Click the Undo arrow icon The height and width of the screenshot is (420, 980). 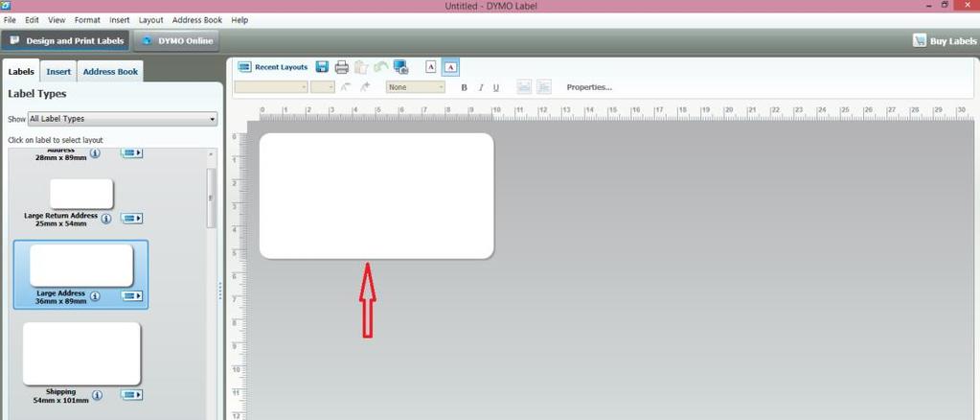coord(380,67)
